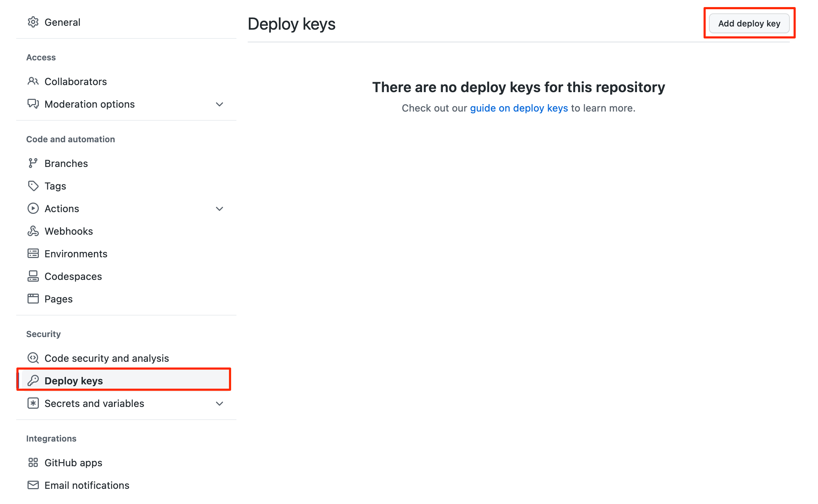Click the Webhooks icon in sidebar

pos(33,231)
